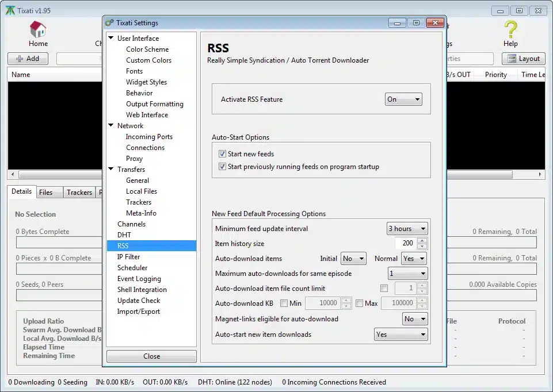Select Color Scheme settings page
Screen dimensions: 553x392
pos(147,49)
